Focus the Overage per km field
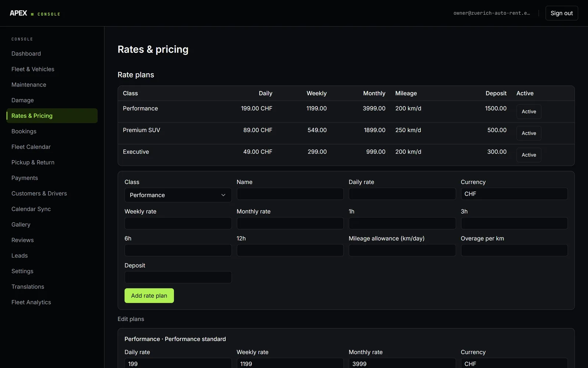588x368 pixels. coord(514,250)
